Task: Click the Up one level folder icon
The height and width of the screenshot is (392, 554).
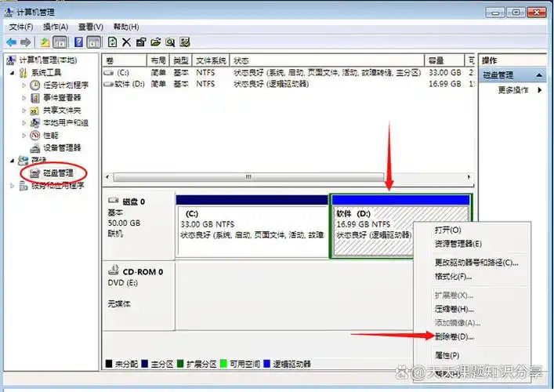Action: 45,42
